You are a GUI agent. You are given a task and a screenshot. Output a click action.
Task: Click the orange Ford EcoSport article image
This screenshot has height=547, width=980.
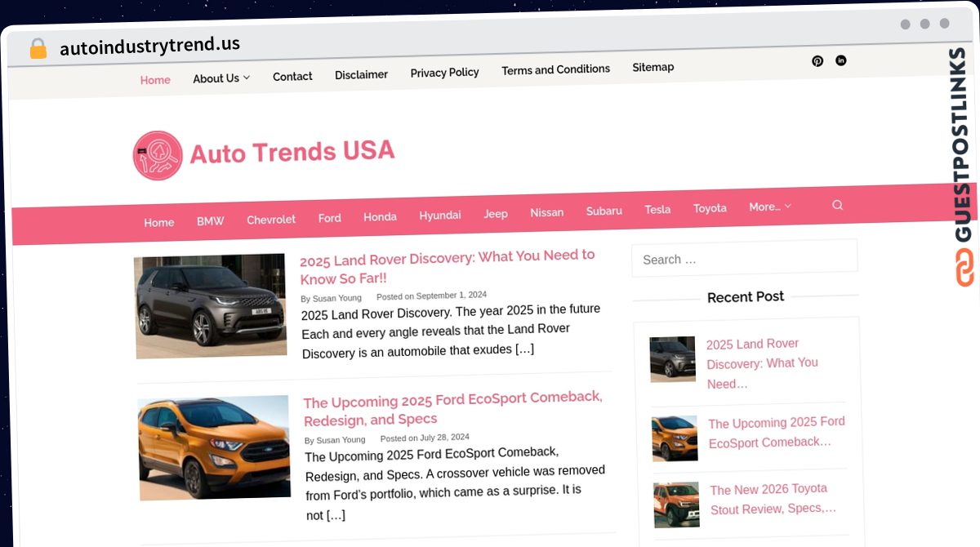pos(214,448)
